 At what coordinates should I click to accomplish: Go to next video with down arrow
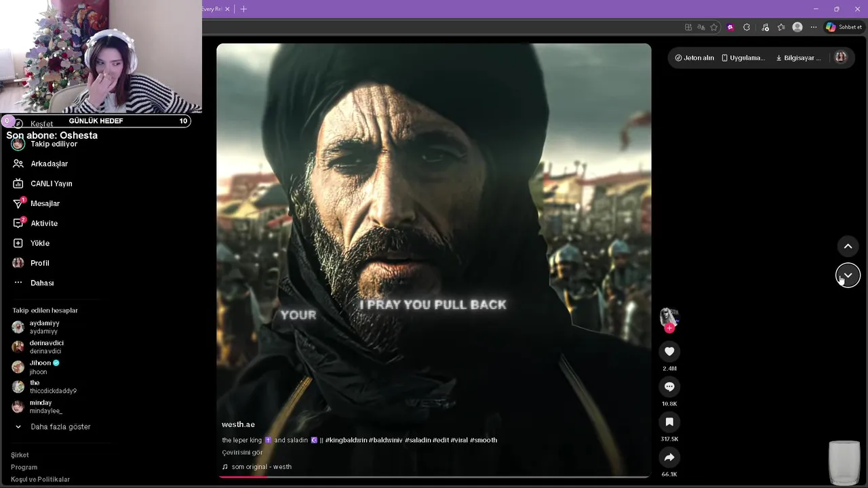point(848,275)
